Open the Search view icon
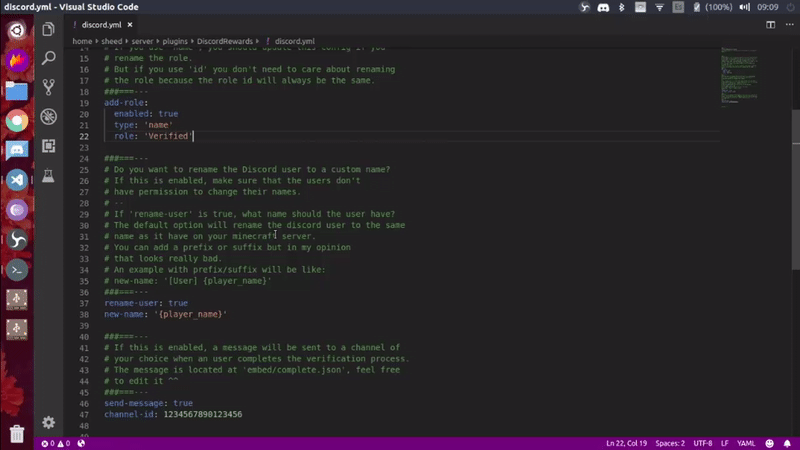The image size is (800, 450). click(x=48, y=58)
